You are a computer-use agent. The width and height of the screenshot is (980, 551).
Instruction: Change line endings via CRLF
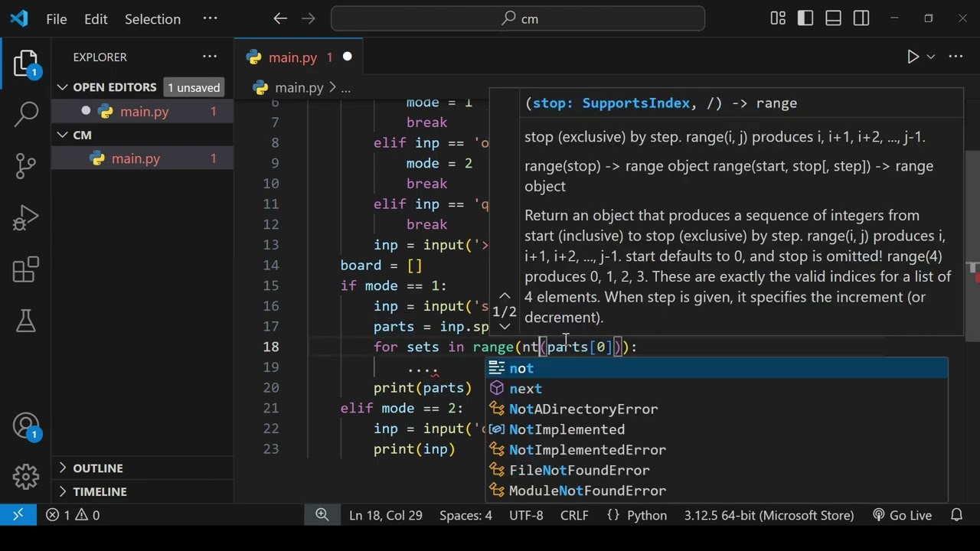click(x=574, y=515)
